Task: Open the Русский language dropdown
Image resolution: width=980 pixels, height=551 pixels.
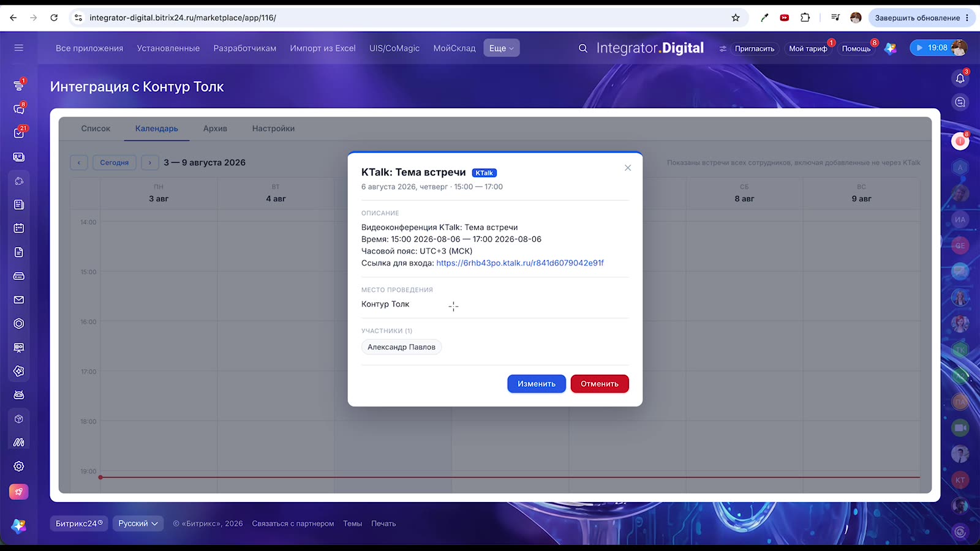Action: 138,523
